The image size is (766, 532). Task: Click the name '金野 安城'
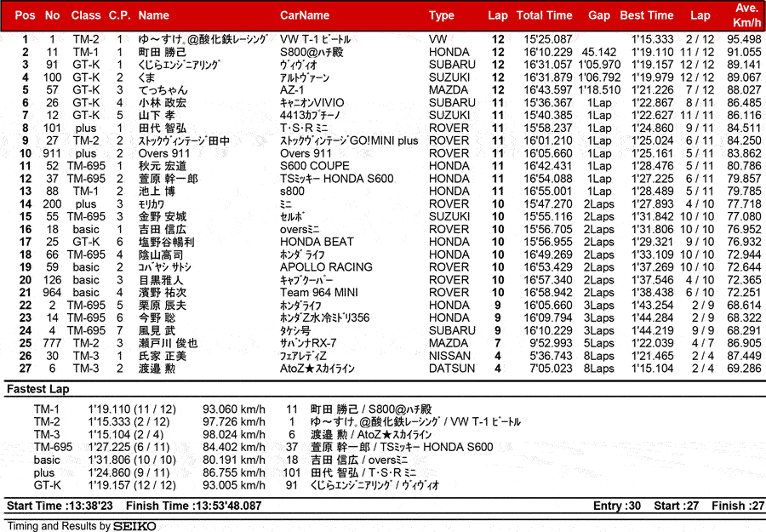[163, 217]
